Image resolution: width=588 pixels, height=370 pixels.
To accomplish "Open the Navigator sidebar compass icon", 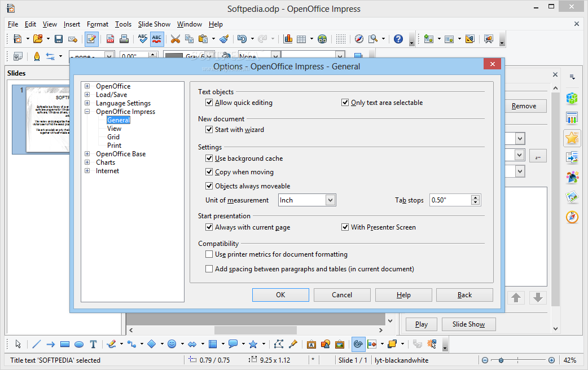I will pos(572,217).
